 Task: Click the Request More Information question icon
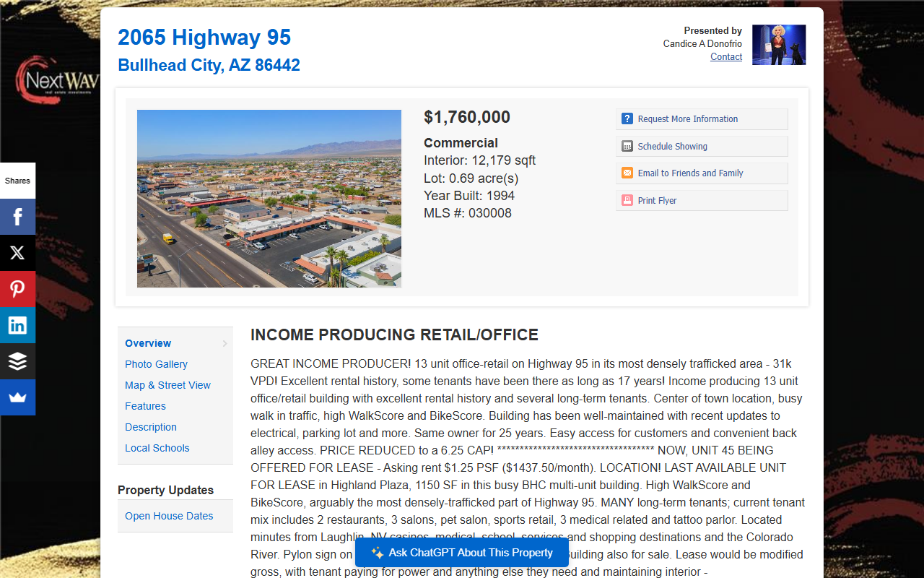(627, 119)
